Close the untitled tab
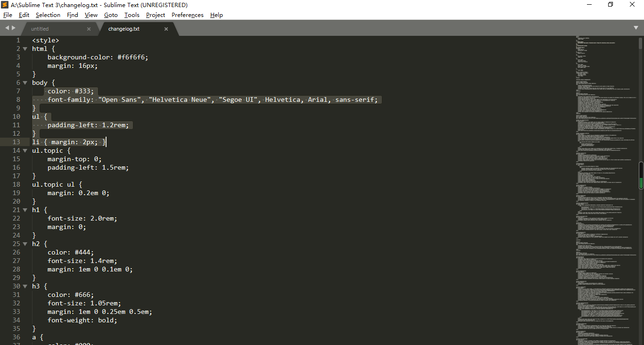 [x=89, y=28]
